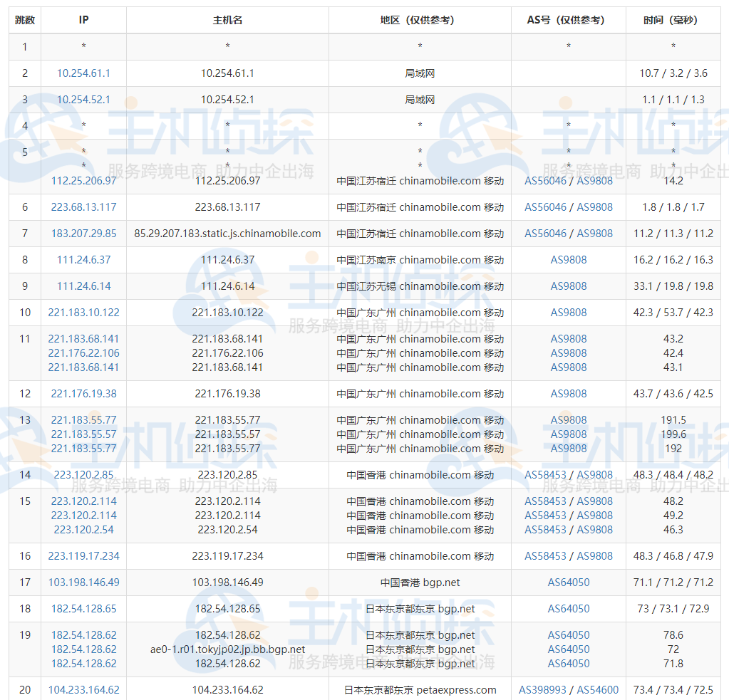Screen dimensions: 729x700
Task: Click hostname 85.29.207.183.static.js.chinamobile.com
Action: click(227, 234)
